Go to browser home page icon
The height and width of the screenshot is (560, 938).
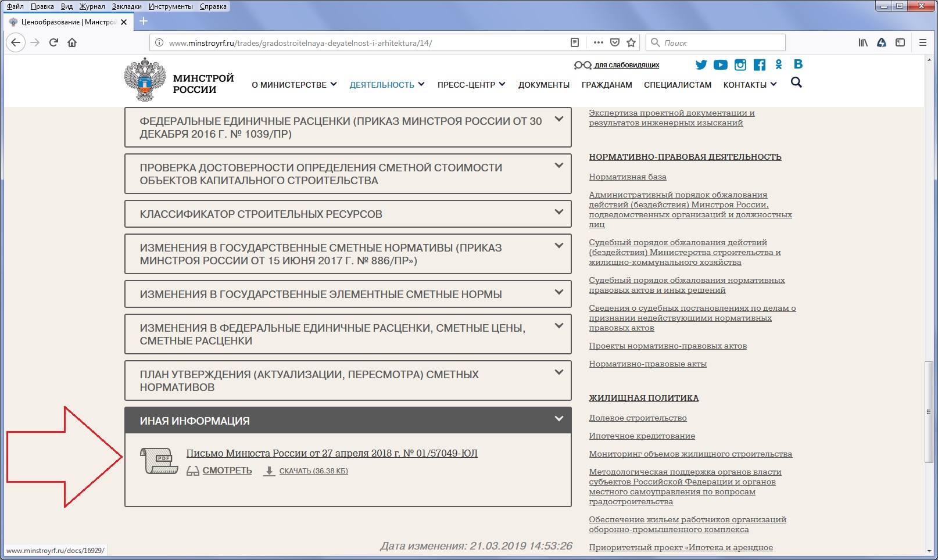[x=72, y=42]
